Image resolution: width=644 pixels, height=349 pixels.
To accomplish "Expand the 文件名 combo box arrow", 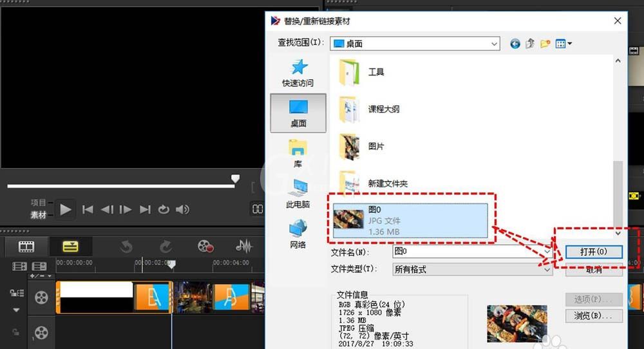I will (x=547, y=251).
